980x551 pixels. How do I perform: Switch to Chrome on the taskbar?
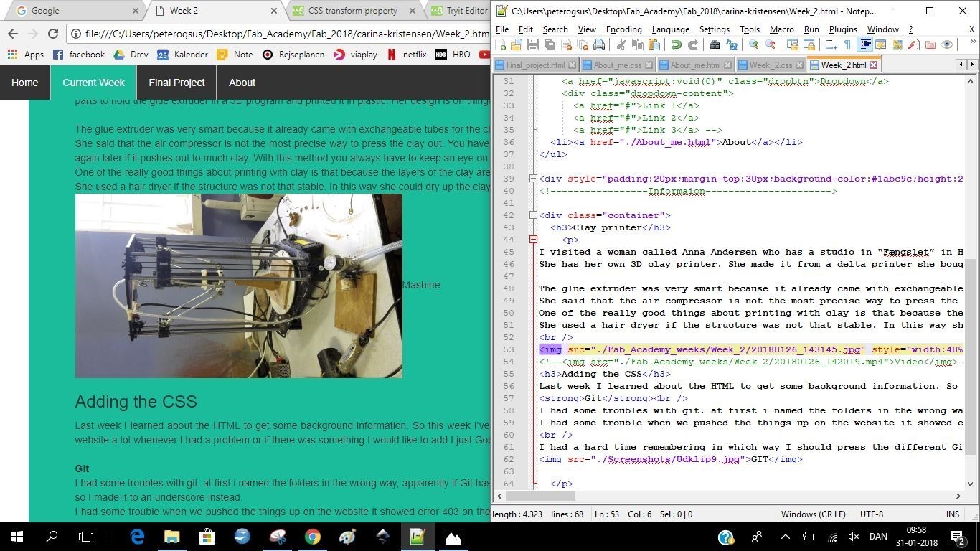click(312, 537)
